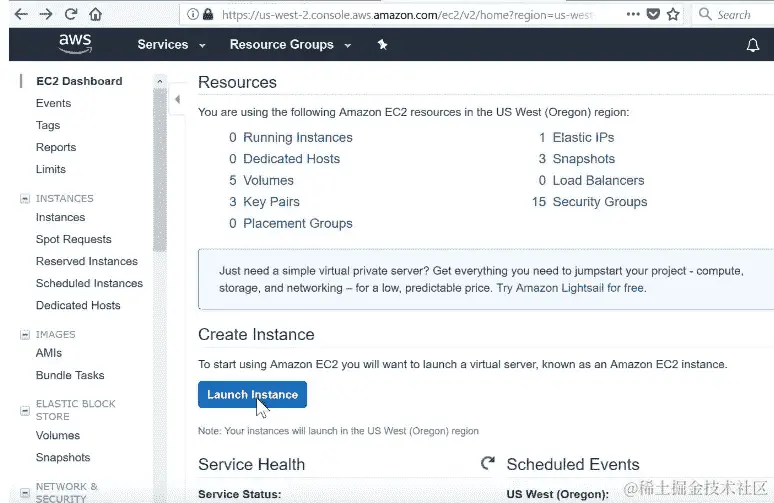
Task: Collapse the IMAGES sidebar section
Action: [25, 335]
